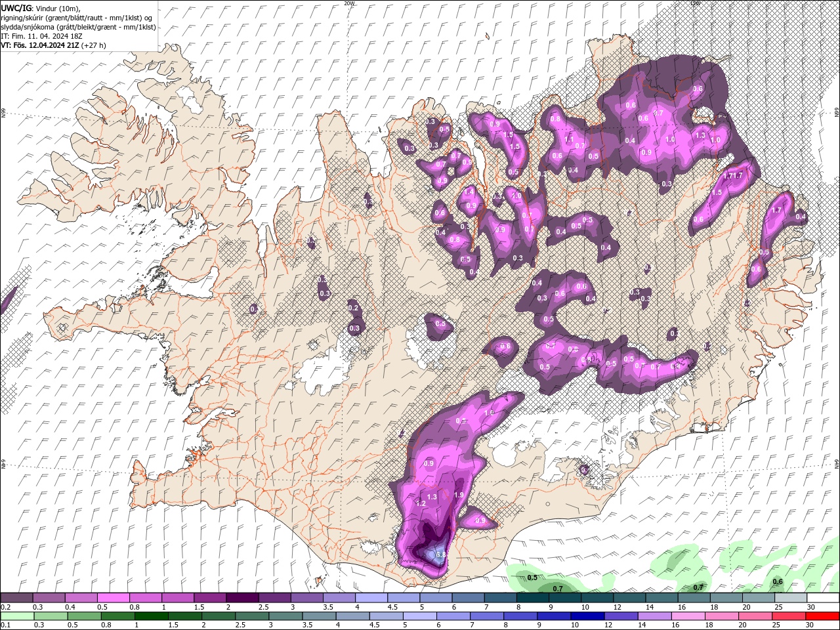Viewport: 840px width, 630px height.
Task: Click the '0.2' label under upper legend
Action: (5, 607)
